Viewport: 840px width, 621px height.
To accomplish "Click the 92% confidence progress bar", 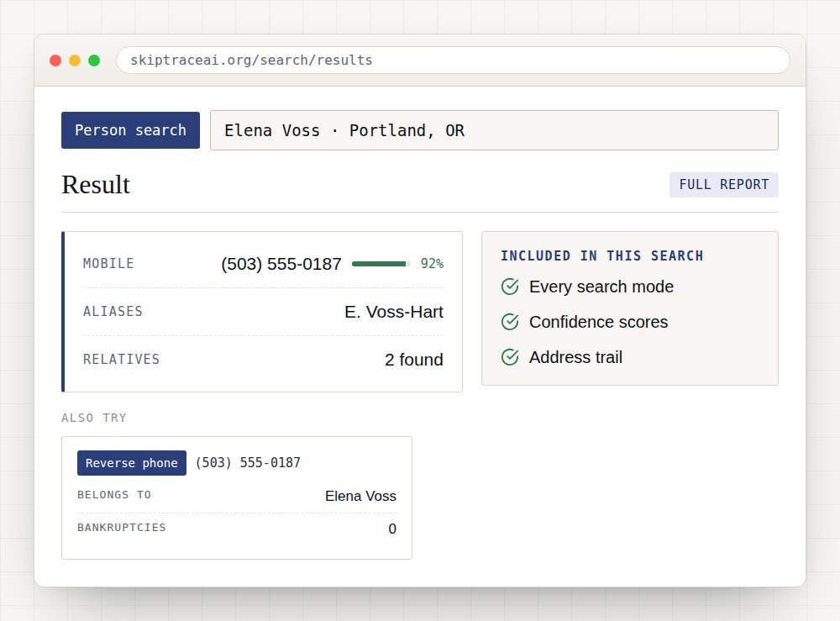I will 381,264.
